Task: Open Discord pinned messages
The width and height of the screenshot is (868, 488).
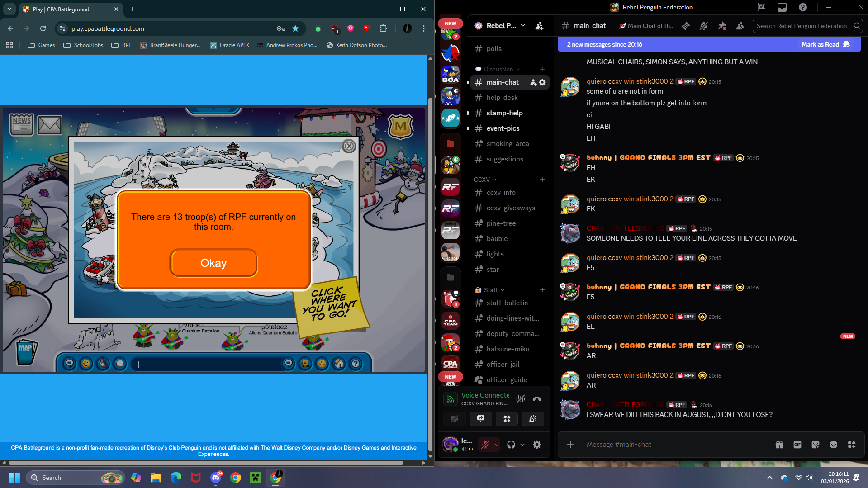Action: coord(722,26)
